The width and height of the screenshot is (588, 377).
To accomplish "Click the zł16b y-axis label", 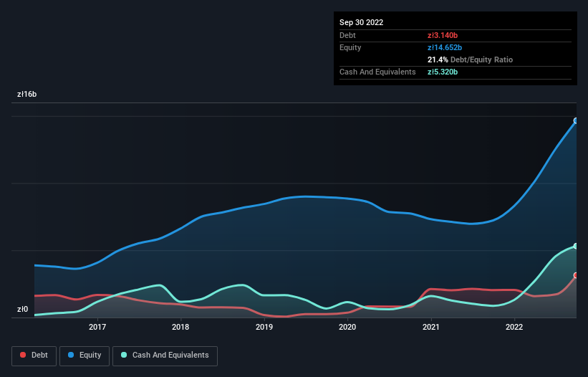I will [27, 94].
